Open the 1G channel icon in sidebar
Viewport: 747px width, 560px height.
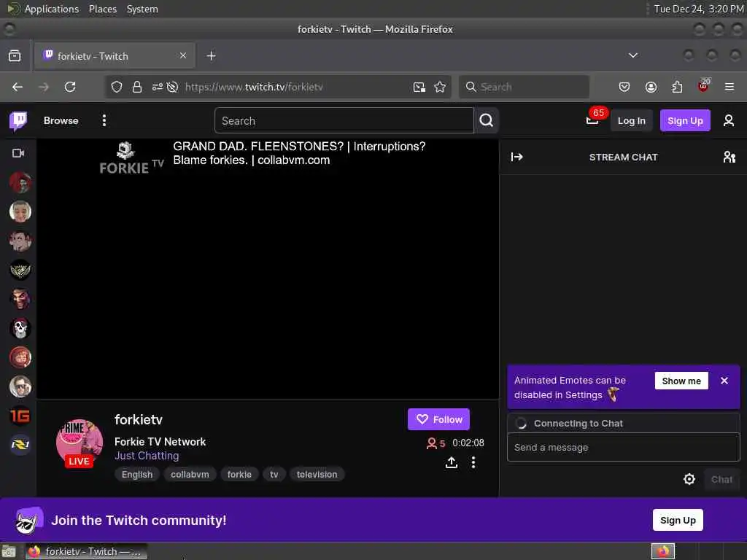pos(20,416)
